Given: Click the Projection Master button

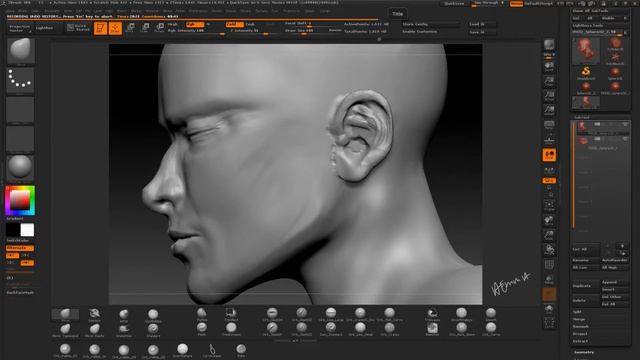Looking at the screenshot, I should 19,28.
